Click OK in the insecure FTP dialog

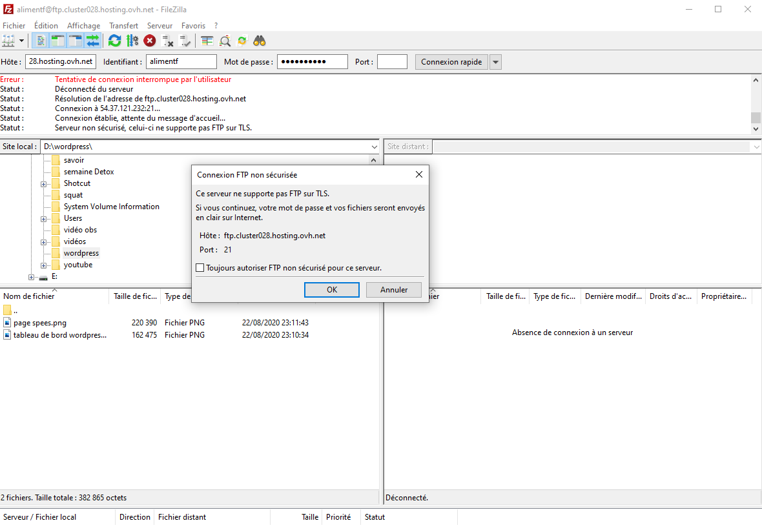[331, 290]
